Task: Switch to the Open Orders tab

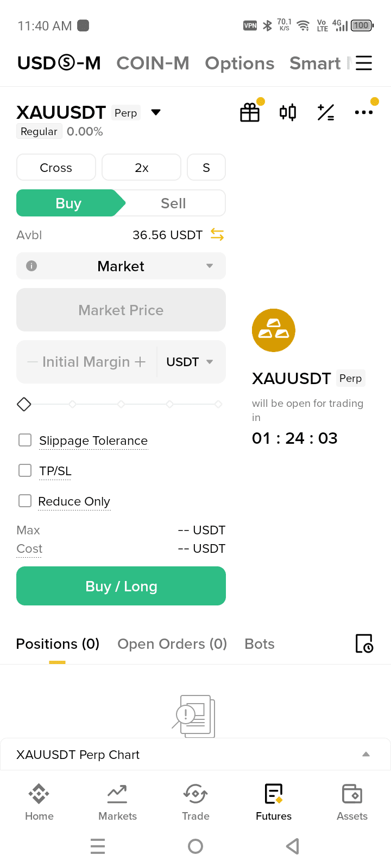Action: (x=172, y=644)
